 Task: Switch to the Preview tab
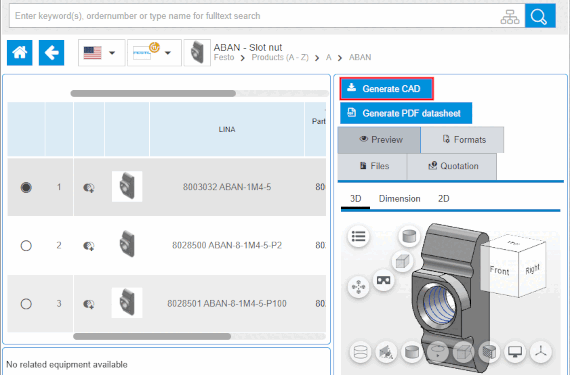379,140
